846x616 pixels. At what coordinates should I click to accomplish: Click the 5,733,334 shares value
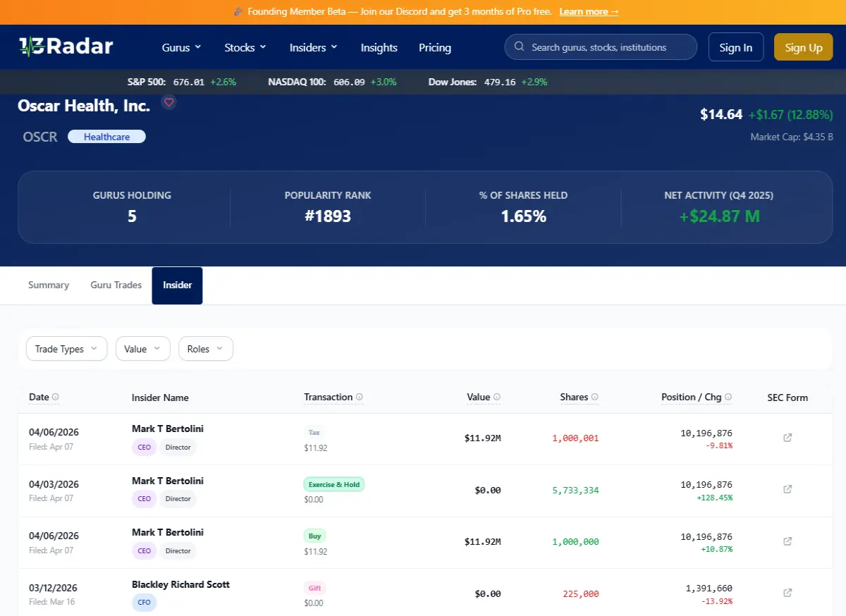[x=575, y=490]
